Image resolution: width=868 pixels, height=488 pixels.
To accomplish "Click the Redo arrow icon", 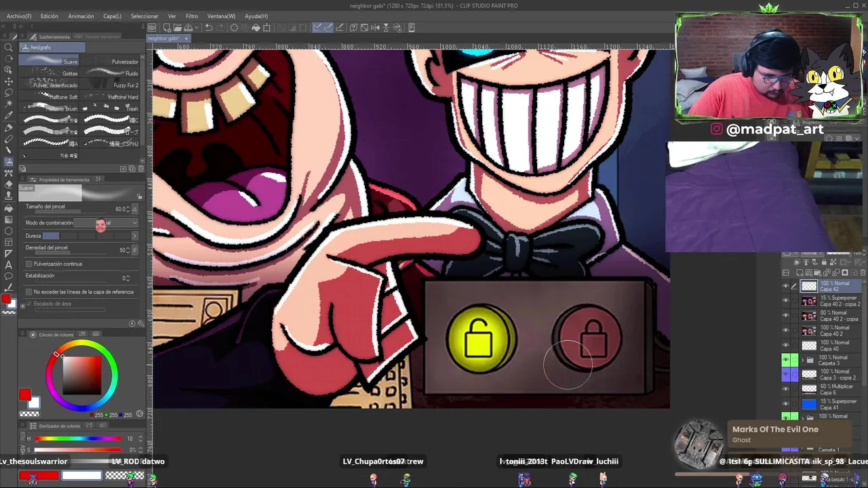I will pos(219,28).
